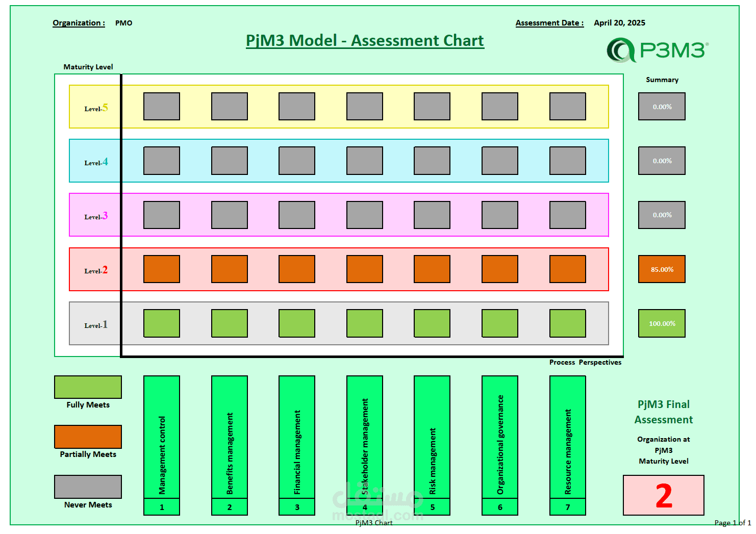756x534 pixels.
Task: Select the April 20, 2025 date value
Action: (x=619, y=23)
